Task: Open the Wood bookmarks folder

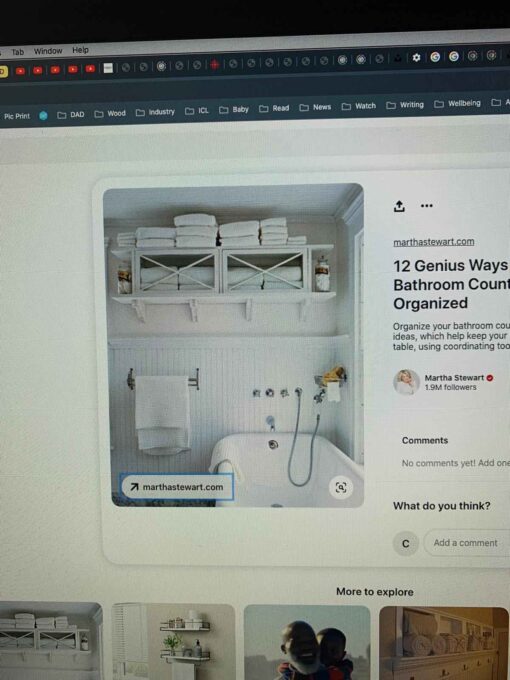Action: coord(110,114)
